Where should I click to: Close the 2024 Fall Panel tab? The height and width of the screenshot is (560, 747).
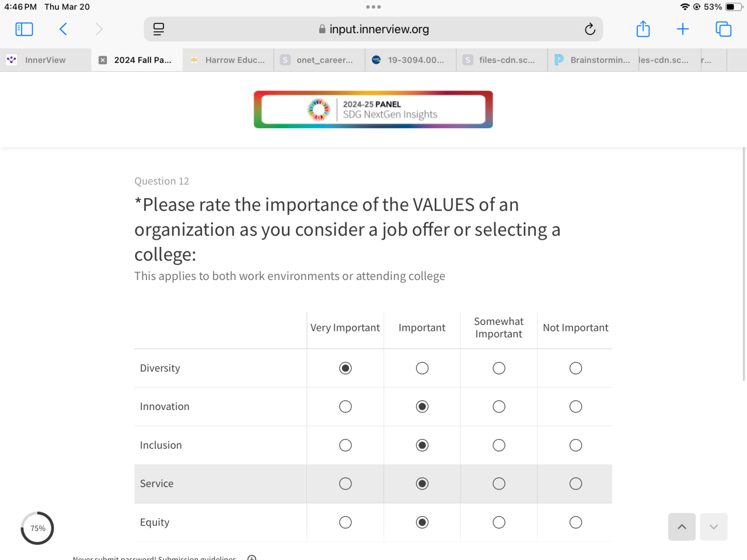[x=103, y=60]
